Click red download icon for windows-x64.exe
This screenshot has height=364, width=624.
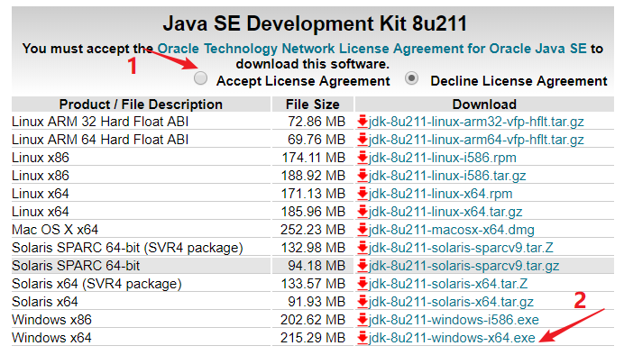pos(362,337)
